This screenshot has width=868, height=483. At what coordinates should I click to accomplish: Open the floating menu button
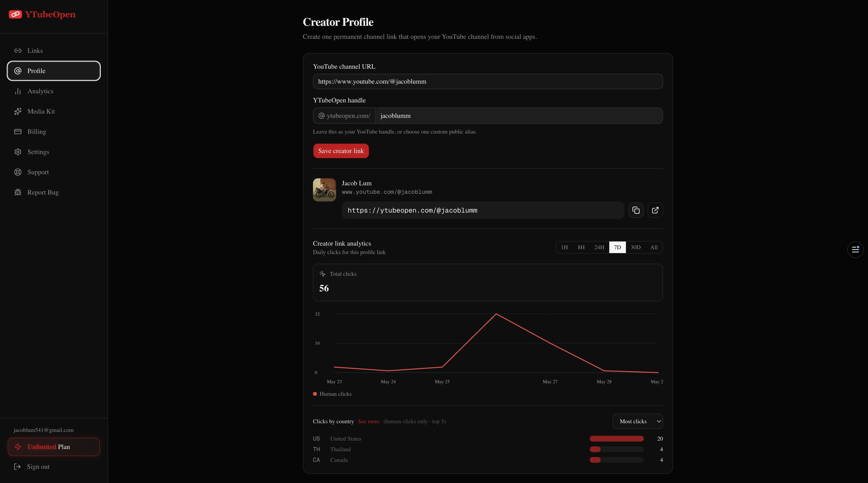[x=855, y=249]
